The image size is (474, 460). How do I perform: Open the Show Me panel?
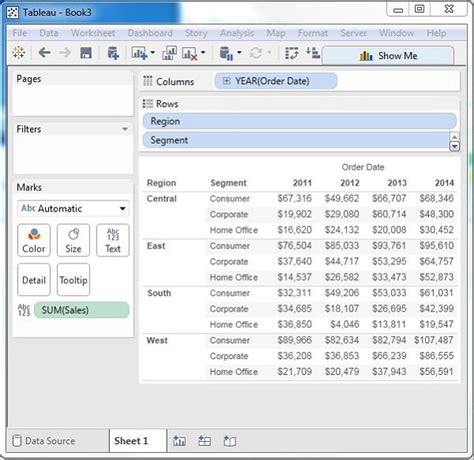388,56
